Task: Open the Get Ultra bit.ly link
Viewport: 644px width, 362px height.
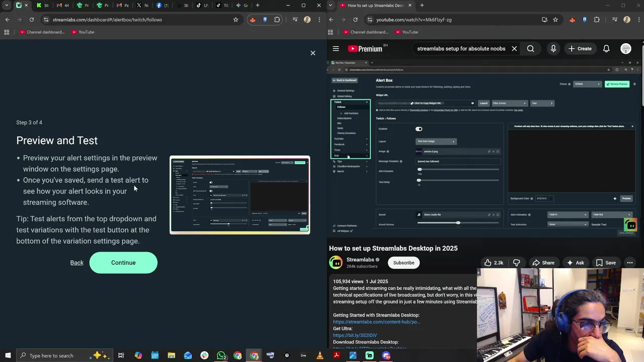Action: coord(355,335)
